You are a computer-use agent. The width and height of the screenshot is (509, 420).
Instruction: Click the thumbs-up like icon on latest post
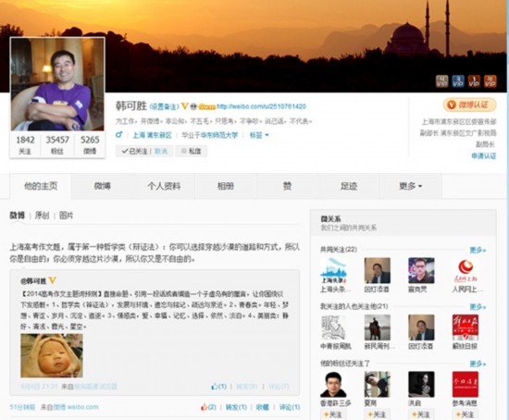(x=204, y=407)
